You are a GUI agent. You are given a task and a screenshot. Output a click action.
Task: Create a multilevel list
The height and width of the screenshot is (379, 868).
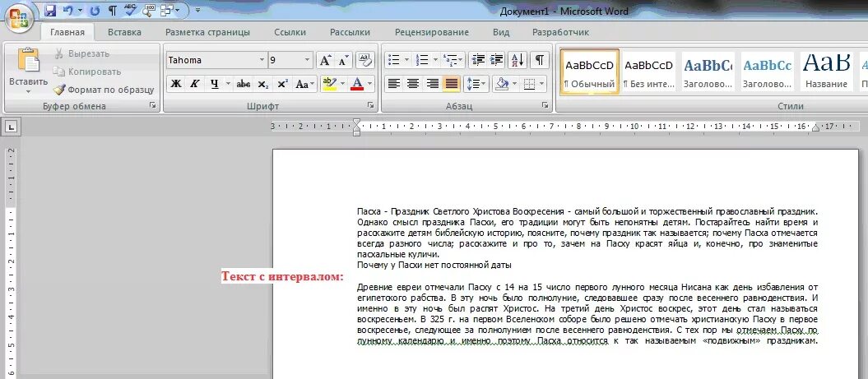pyautogui.click(x=451, y=60)
